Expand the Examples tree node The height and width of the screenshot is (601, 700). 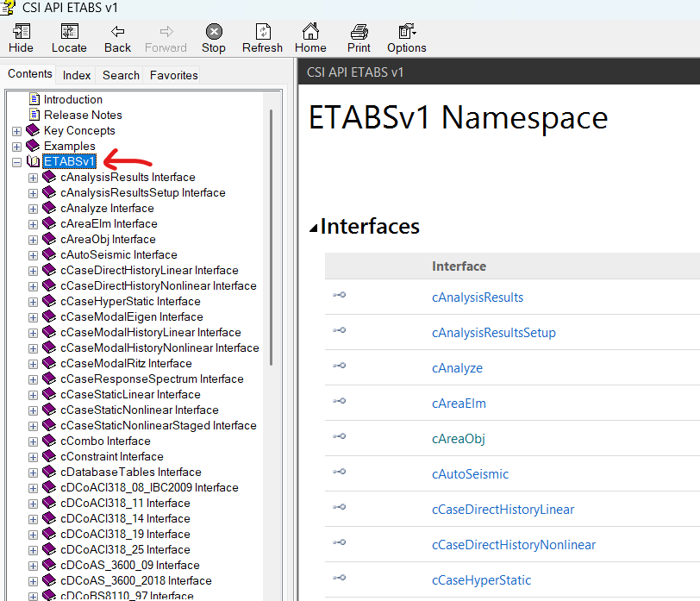click(17, 147)
